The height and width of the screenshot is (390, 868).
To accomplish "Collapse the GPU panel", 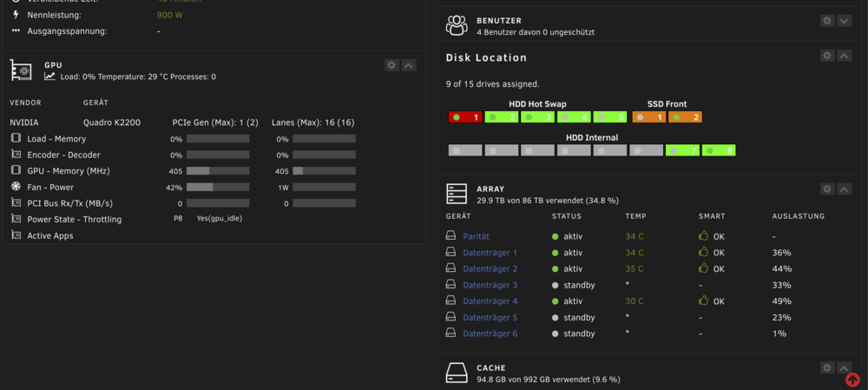I will click(x=409, y=65).
